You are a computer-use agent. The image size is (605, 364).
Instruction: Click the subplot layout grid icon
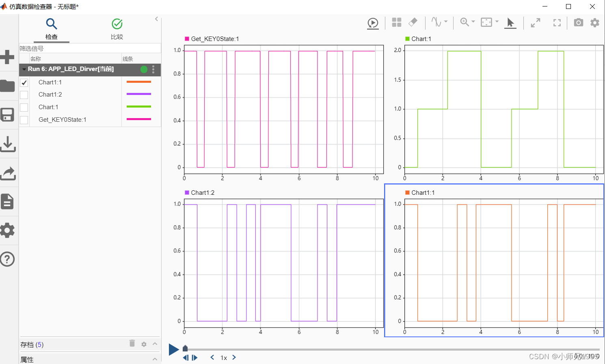pos(397,23)
